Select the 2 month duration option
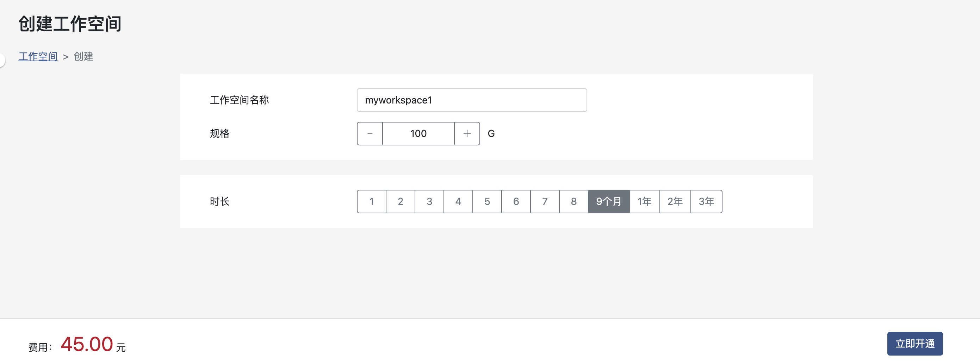 click(x=400, y=201)
